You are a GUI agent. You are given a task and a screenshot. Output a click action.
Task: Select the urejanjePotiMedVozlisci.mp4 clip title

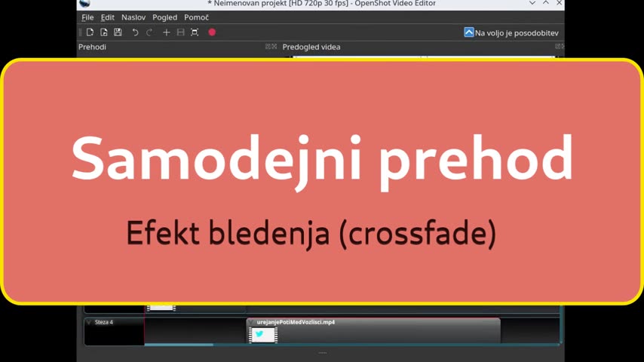(x=296, y=322)
